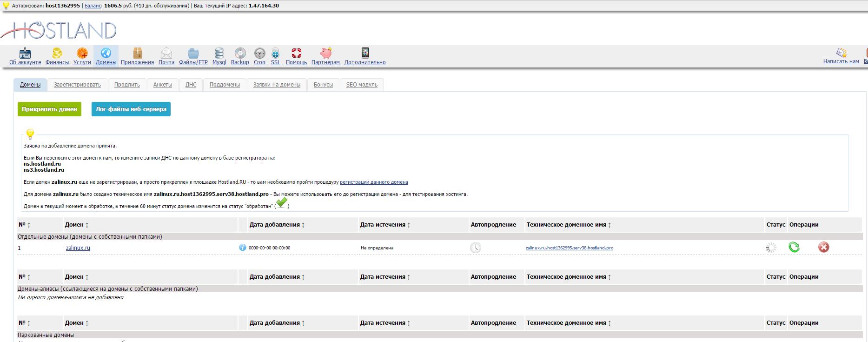
Task: Open the Партнерам piggy bank section
Action: coord(325,56)
